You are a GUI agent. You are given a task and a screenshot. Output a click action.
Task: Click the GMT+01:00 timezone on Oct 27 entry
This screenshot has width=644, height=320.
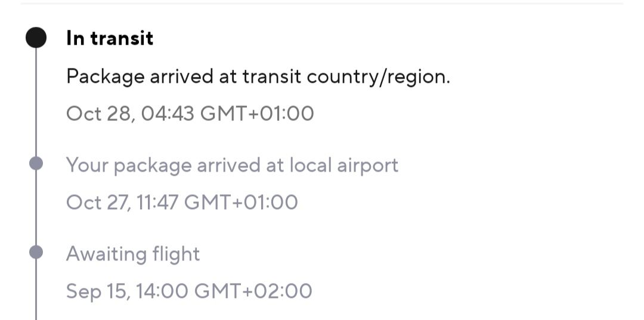coord(240,203)
